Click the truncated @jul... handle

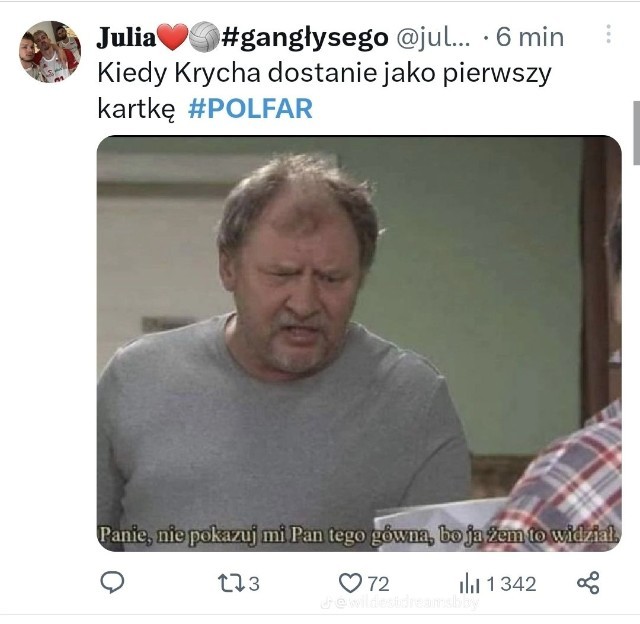(x=433, y=37)
